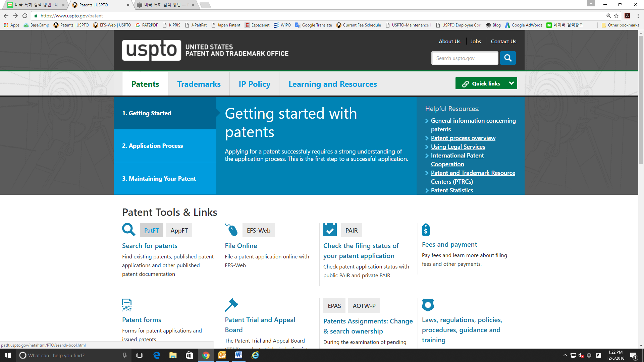Open the Apps bookmarks shortcut
Screen dimensions: 644x362
pos(11,25)
